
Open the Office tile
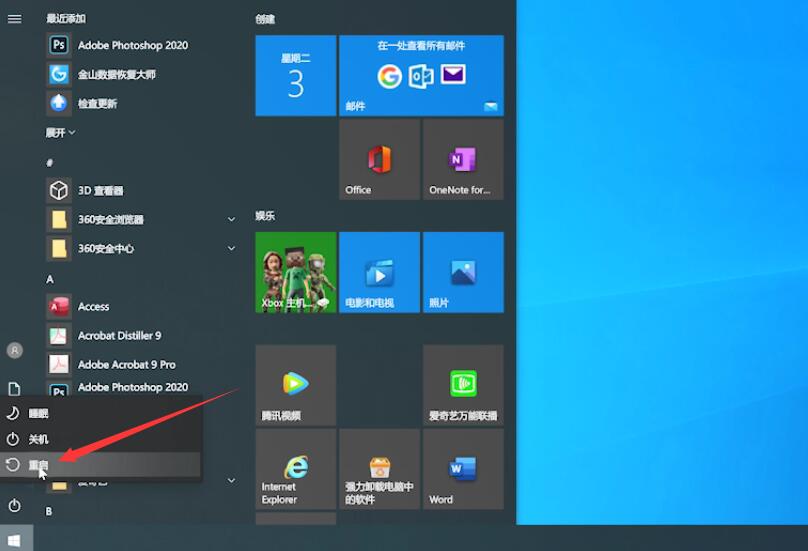click(379, 159)
